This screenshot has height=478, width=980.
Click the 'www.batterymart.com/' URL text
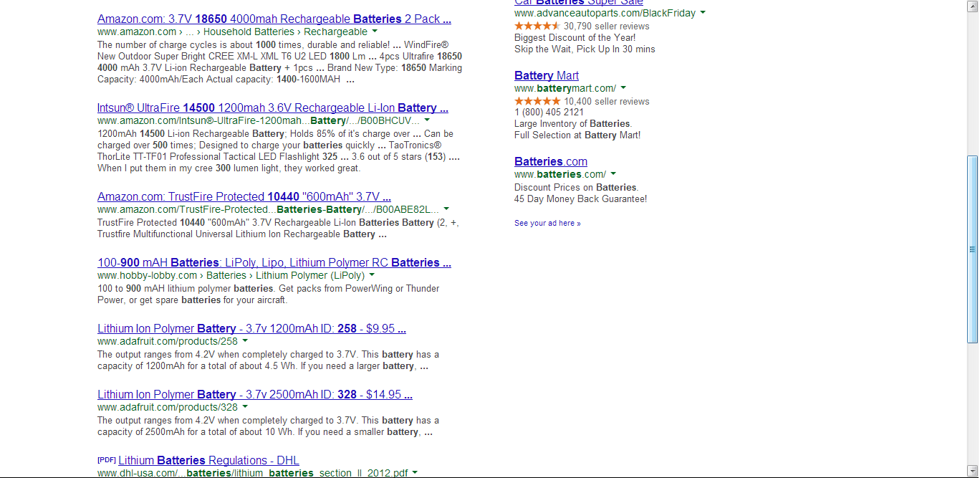coord(565,89)
